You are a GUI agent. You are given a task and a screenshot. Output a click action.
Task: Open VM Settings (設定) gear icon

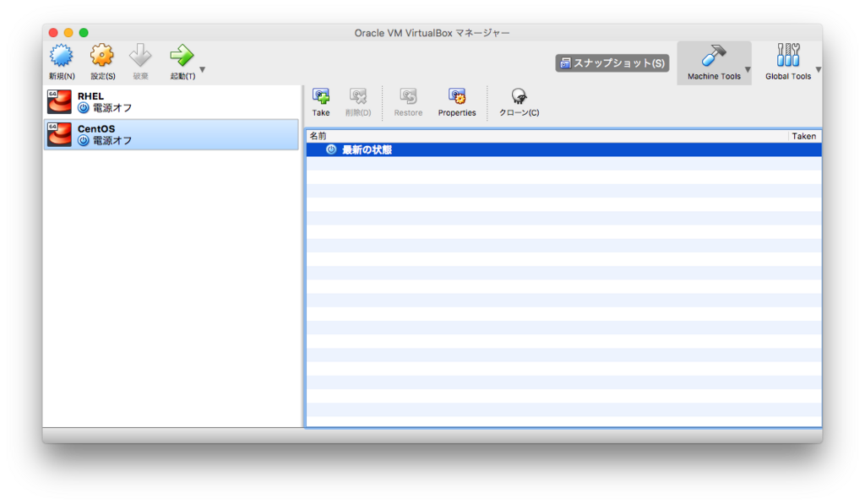[102, 56]
